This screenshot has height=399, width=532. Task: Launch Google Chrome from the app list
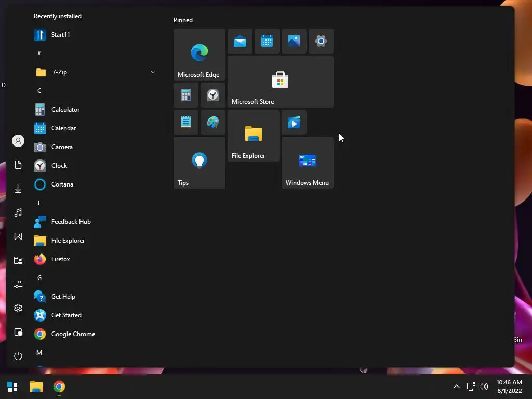(x=96, y=334)
